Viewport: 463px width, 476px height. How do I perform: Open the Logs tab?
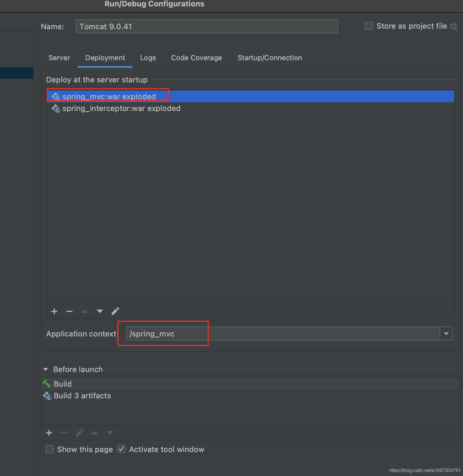click(x=148, y=58)
